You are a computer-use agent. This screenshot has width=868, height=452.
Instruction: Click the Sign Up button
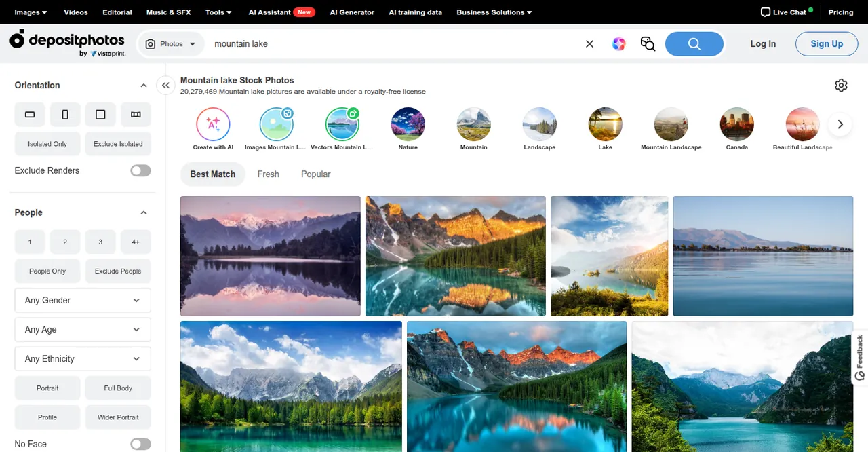click(827, 43)
